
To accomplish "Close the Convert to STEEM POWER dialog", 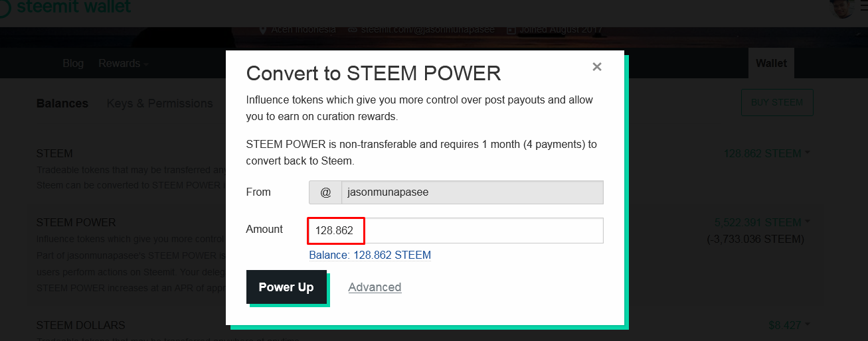I will (x=597, y=66).
